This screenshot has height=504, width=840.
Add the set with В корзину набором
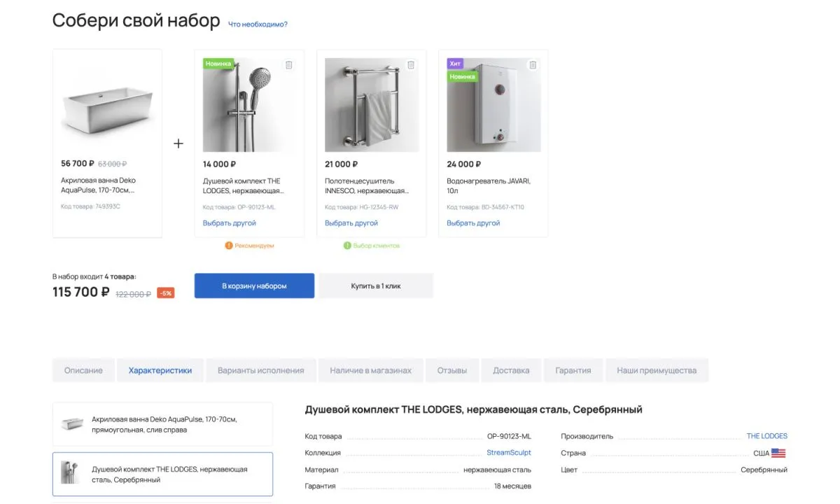point(254,286)
